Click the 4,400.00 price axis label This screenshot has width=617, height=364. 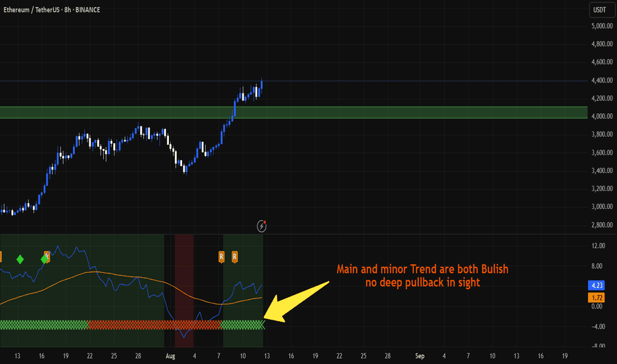[602, 80]
